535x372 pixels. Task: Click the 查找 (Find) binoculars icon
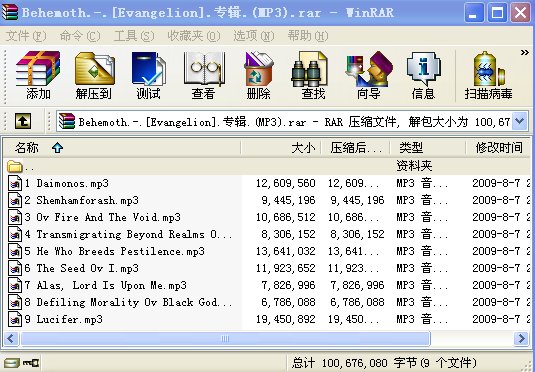click(x=310, y=69)
